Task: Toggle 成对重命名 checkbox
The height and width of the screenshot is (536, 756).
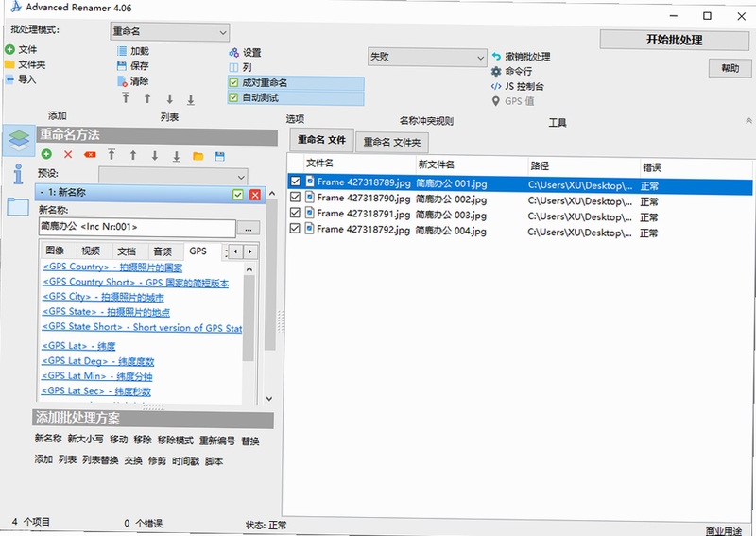Action: (233, 82)
